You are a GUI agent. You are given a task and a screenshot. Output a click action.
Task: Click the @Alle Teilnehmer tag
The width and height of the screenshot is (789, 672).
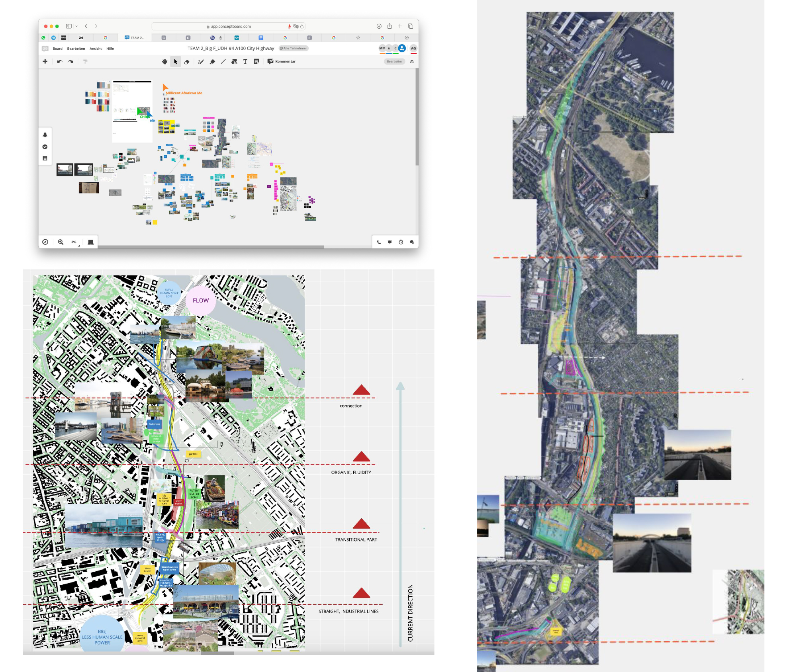[x=294, y=49]
